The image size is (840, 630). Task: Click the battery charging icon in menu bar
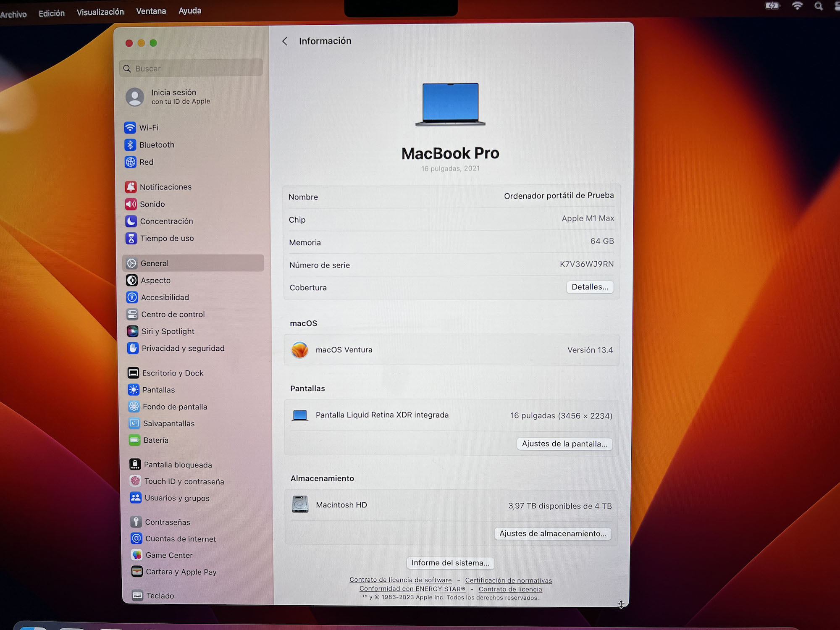[x=772, y=6]
